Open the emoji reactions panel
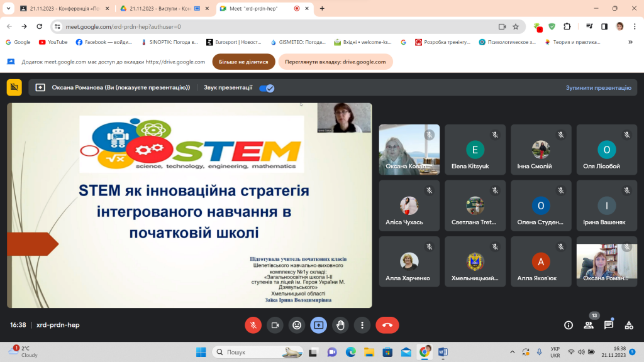644x362 pixels. coord(297,325)
